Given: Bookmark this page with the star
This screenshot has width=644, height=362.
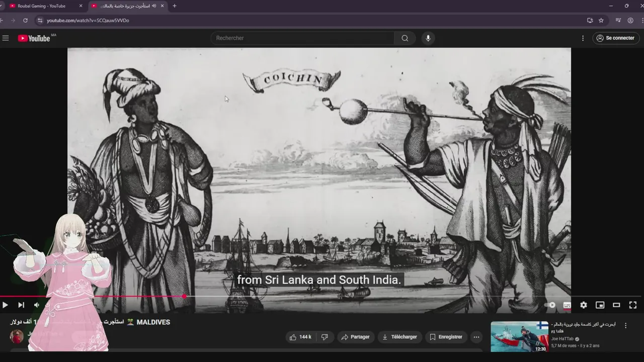Looking at the screenshot, I should [x=601, y=21].
